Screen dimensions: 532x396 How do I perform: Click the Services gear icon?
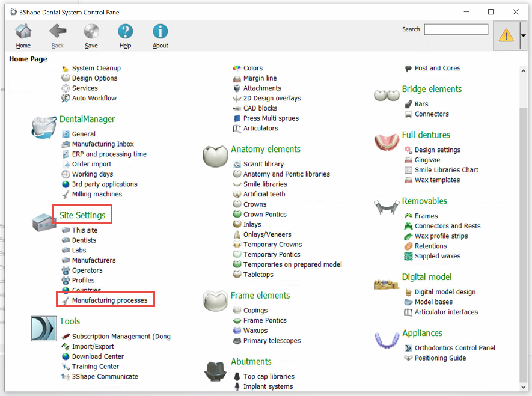(x=66, y=88)
